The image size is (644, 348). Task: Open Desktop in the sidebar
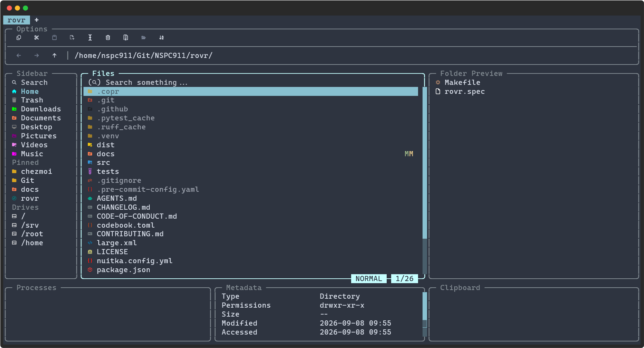tap(41, 127)
